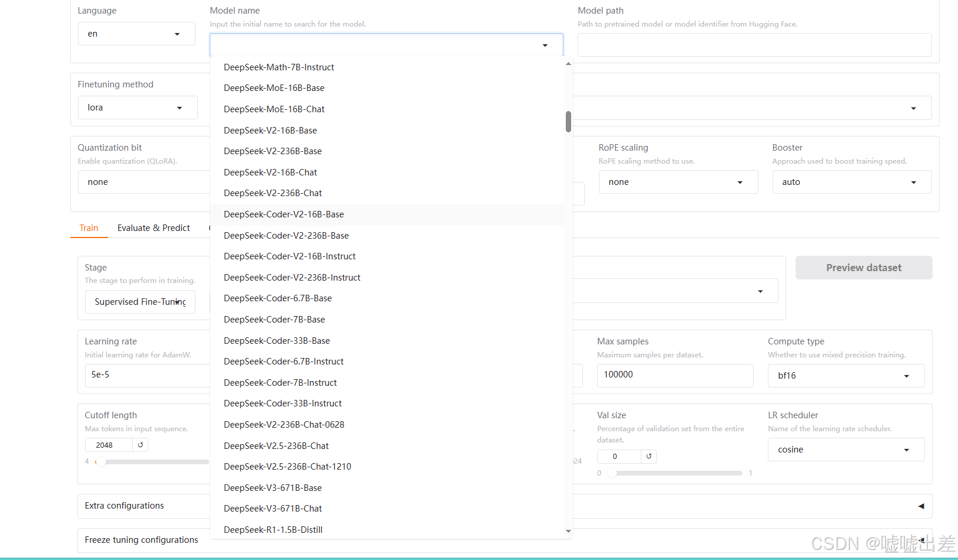Select DeepSeek-Coder-V2-236B-Base option
The image size is (958, 560).
tap(387, 236)
